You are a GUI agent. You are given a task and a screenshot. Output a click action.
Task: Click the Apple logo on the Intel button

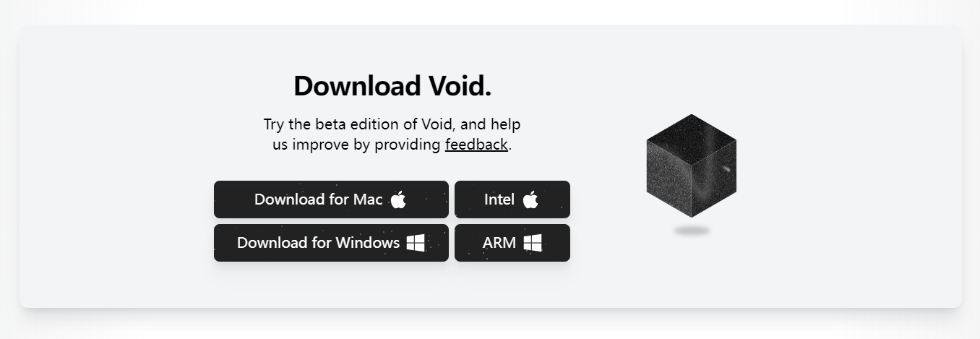click(530, 199)
